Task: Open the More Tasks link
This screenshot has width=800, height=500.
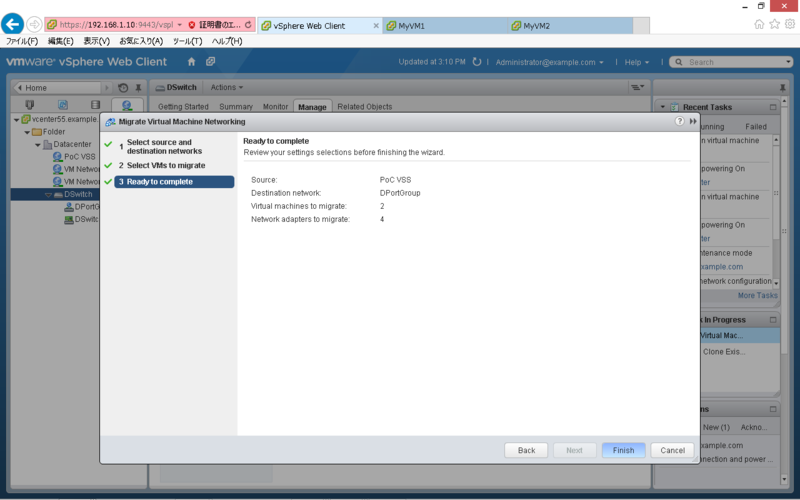Action: tap(758, 295)
